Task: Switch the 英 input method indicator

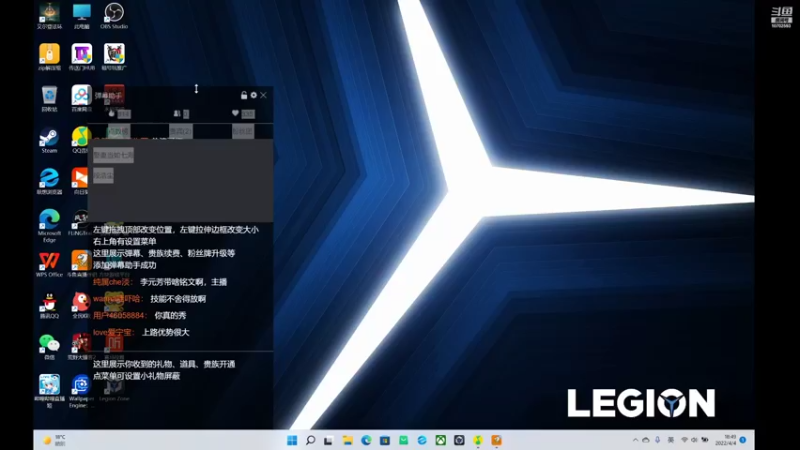Action: pos(670,440)
